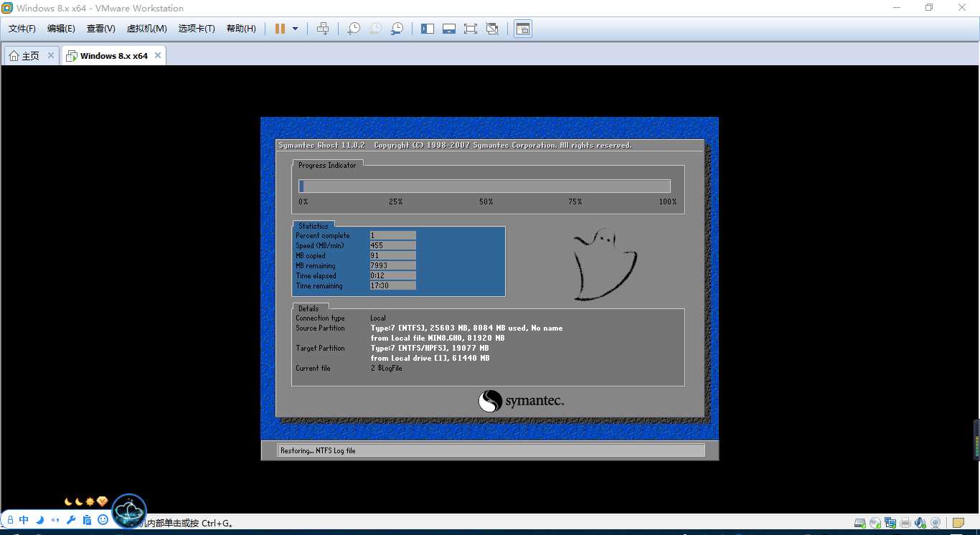The height and width of the screenshot is (535, 980).
Task: Click the 'Restoring... NTFS Log file' status bar
Action: (x=491, y=450)
